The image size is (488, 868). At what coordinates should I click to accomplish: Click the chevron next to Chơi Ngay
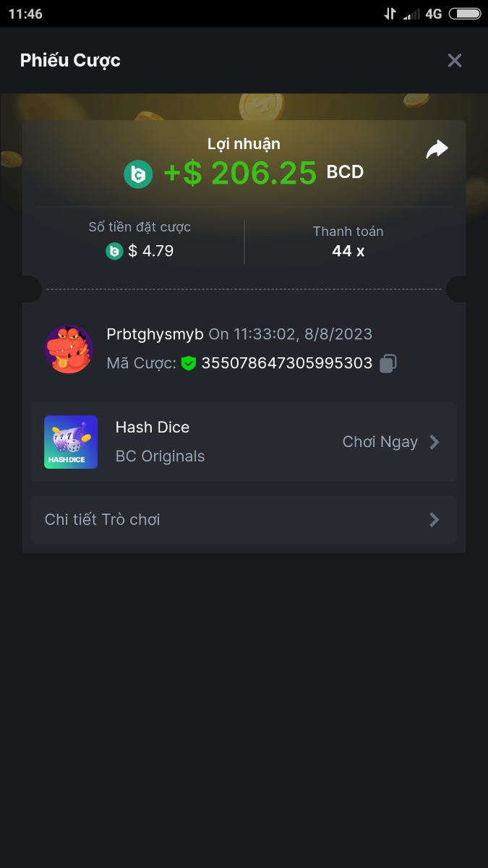click(435, 442)
